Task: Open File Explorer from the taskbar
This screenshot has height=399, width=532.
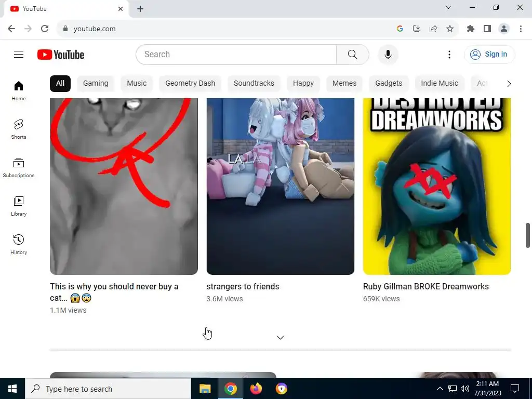Action: click(205, 389)
